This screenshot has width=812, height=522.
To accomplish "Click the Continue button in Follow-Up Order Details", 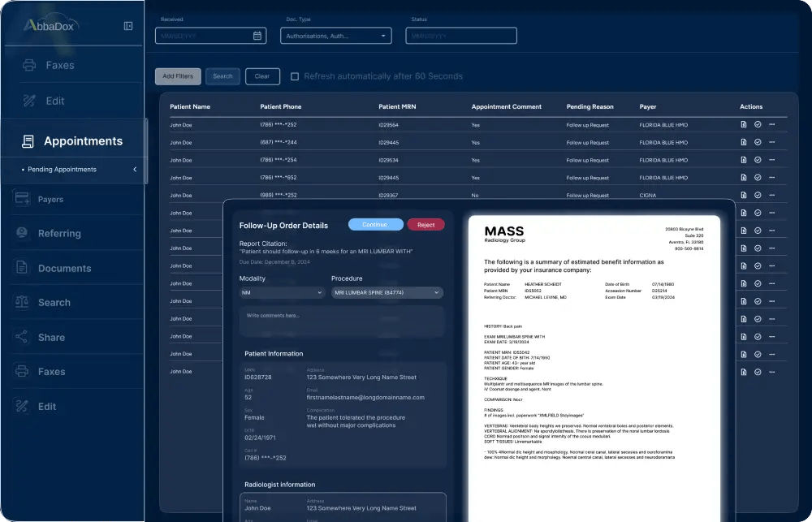I will (375, 224).
